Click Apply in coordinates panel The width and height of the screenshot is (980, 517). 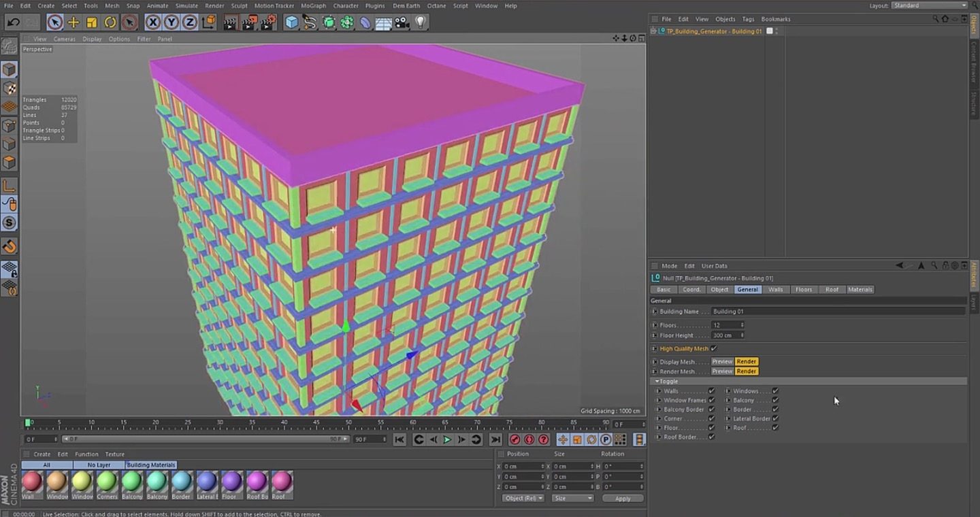(623, 499)
